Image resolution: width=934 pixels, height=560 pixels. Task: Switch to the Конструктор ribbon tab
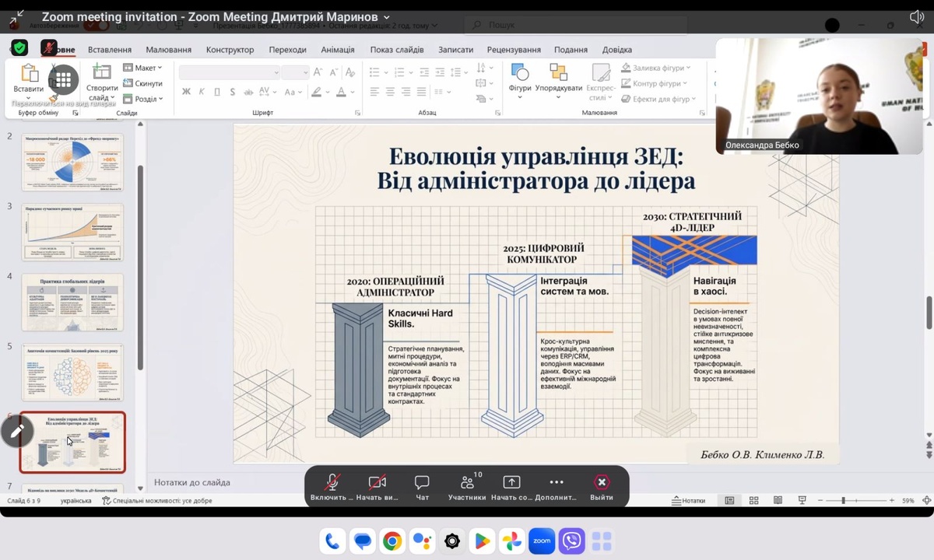(x=230, y=50)
